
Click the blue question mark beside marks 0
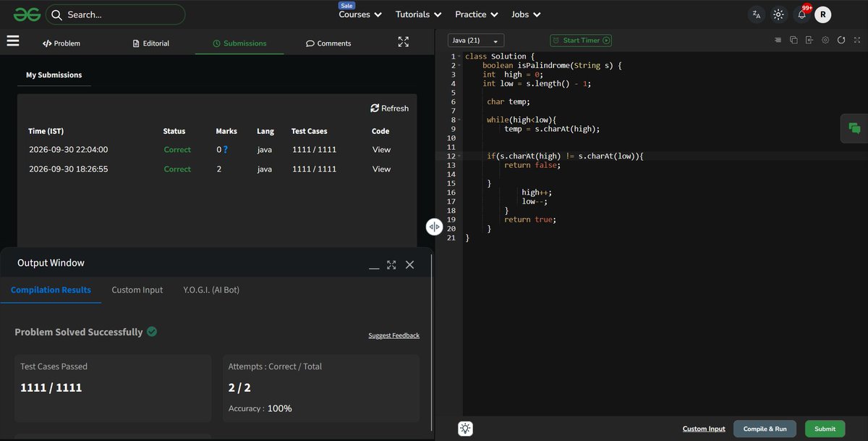226,150
